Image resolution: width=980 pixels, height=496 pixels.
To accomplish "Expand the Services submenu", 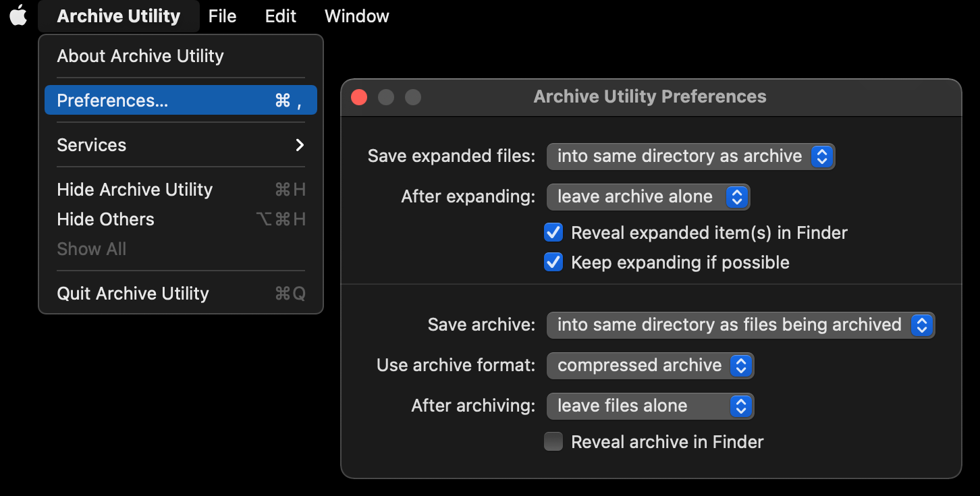I will coord(181,145).
